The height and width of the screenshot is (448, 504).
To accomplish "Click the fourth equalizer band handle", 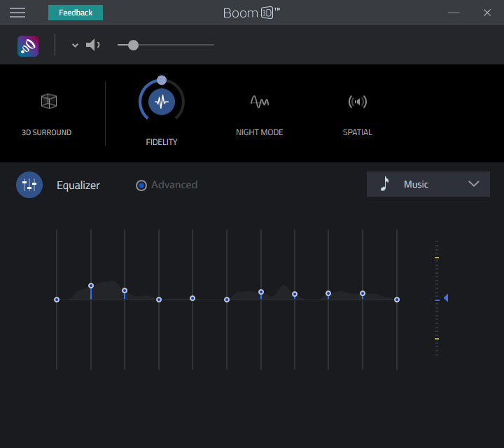I will [x=159, y=300].
